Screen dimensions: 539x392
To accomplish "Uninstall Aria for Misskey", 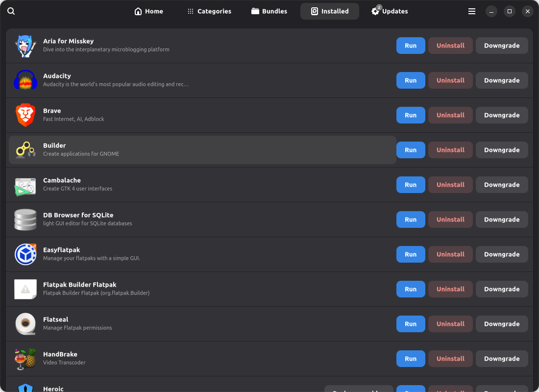I will click(450, 46).
